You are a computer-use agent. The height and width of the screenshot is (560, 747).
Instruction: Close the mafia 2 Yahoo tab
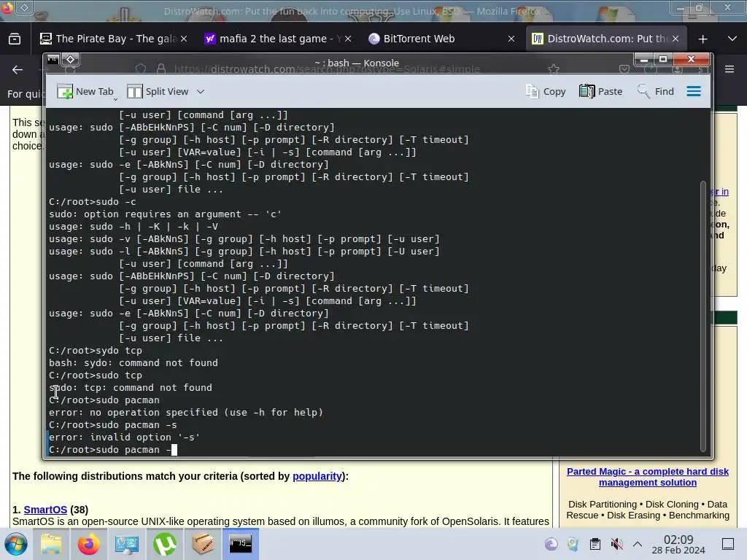tap(348, 39)
